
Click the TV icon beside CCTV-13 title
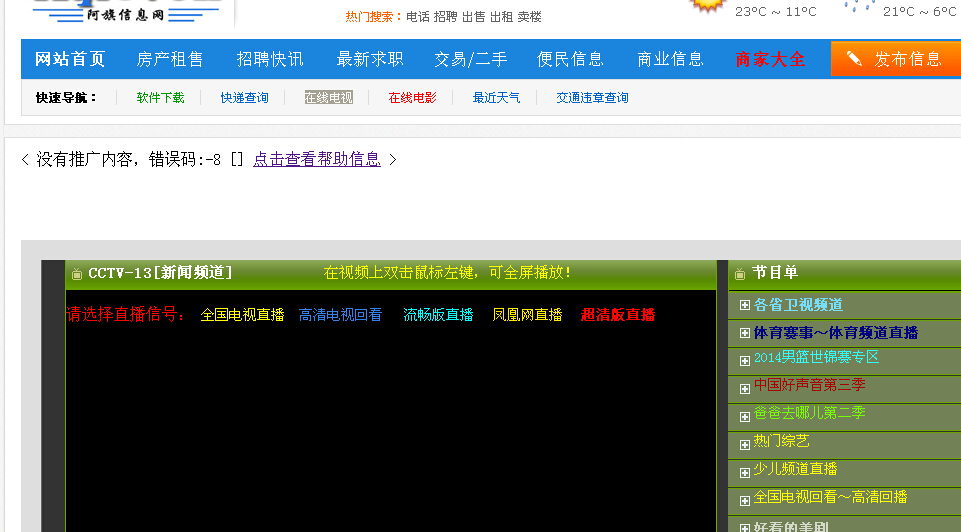tap(77, 274)
